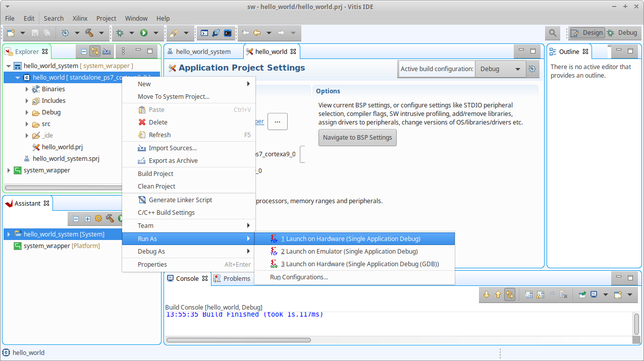This screenshot has height=361, width=644.
Task: Click the hammer Build icon in main toolbar
Action: [89, 33]
